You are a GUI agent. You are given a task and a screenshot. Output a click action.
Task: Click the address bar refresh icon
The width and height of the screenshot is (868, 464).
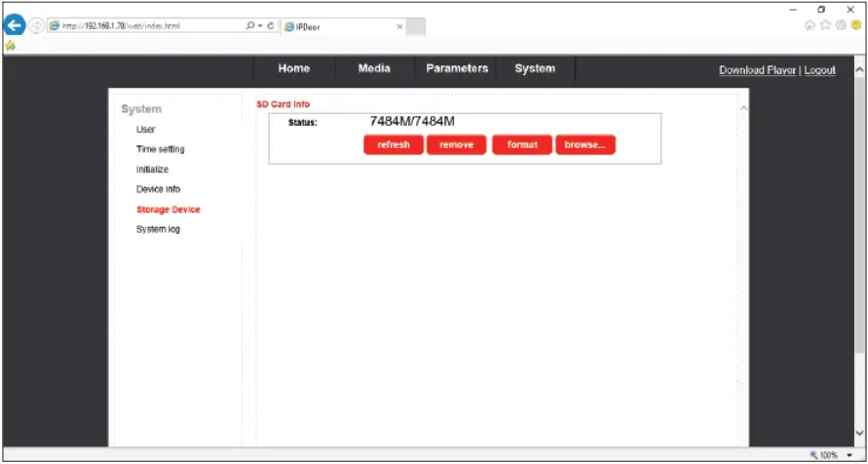[x=271, y=25]
